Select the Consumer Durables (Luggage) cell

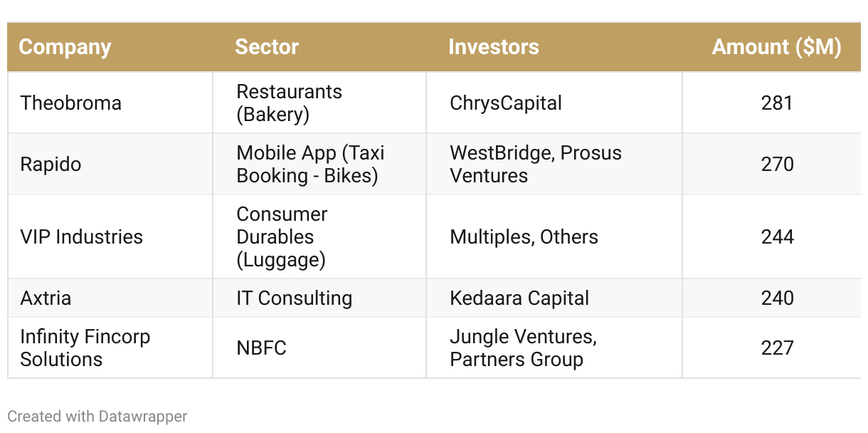(282, 237)
